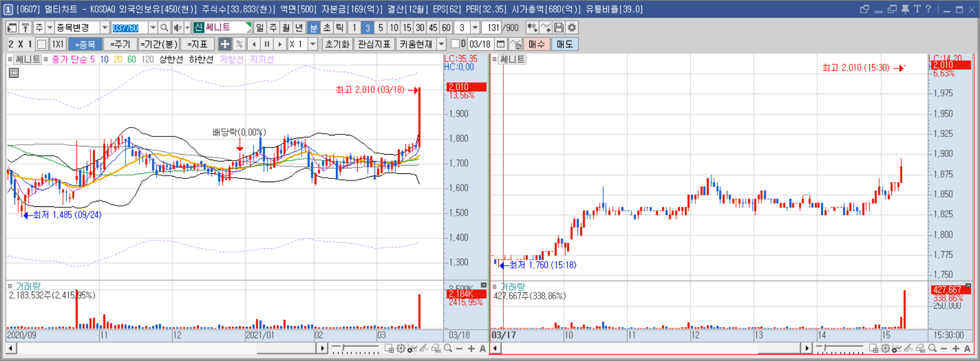This screenshot has width=980, height=361.
Task: Click the speaker sound icon in toolbar
Action: pos(178,28)
